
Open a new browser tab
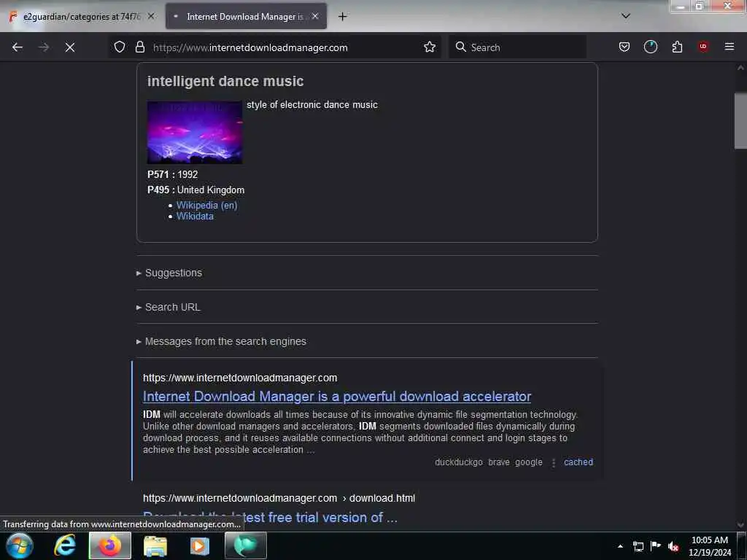[343, 17]
